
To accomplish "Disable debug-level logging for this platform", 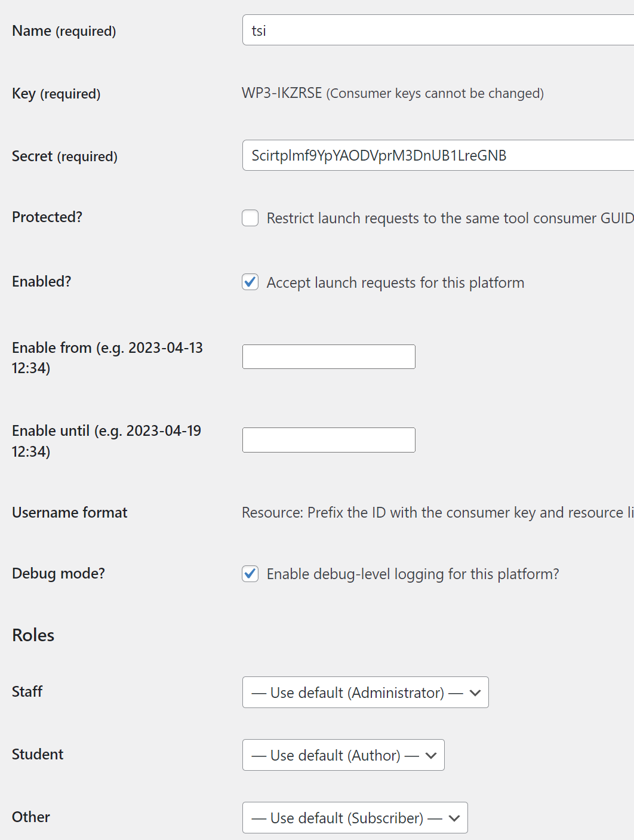I will [x=250, y=574].
